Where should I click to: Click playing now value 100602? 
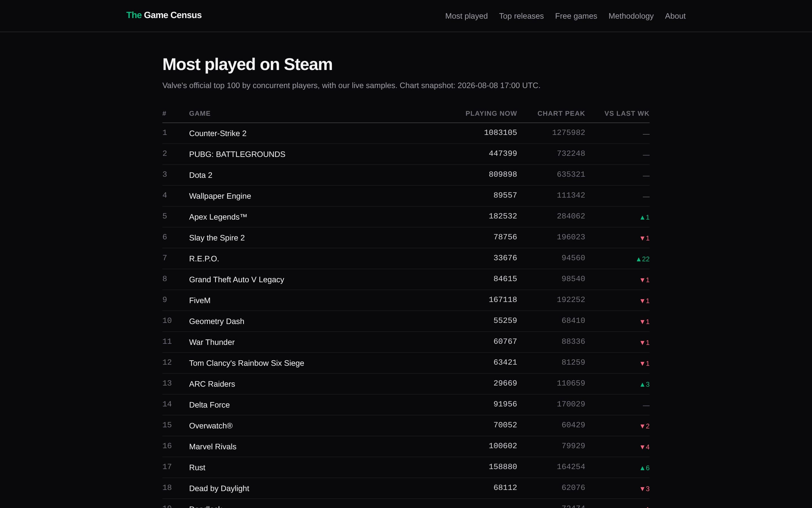coord(503,446)
